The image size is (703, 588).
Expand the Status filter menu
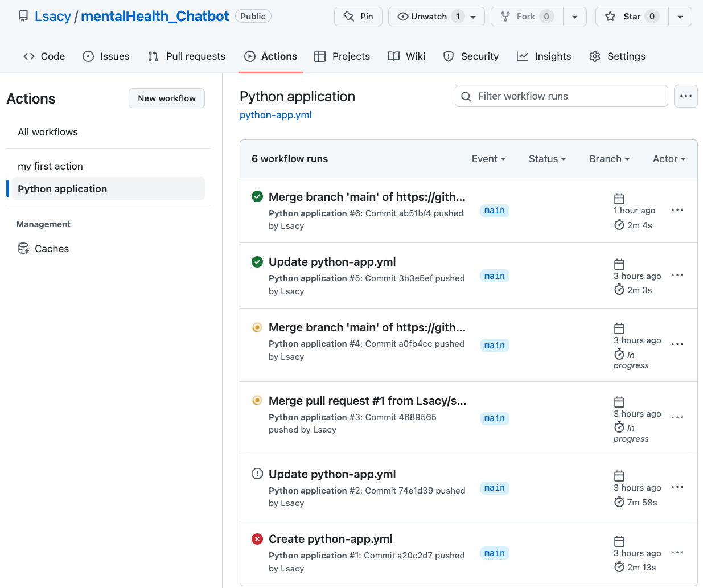click(x=546, y=159)
